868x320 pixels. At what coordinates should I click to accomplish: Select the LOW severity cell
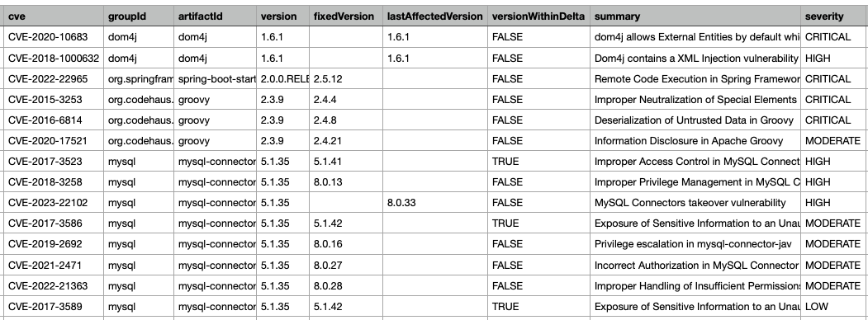[835, 307]
